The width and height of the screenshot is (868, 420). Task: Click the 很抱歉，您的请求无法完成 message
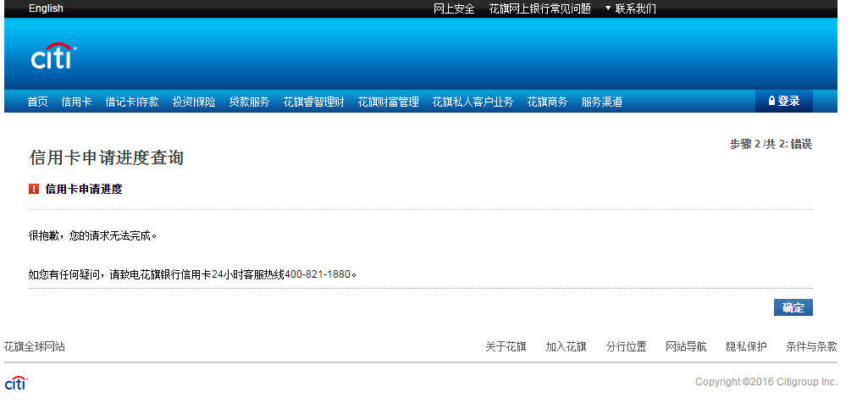(x=92, y=236)
